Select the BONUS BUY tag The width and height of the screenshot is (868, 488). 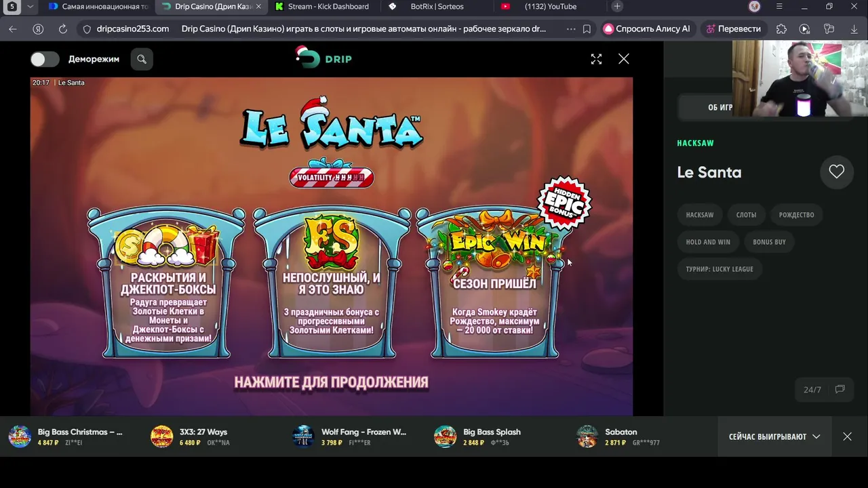(769, 242)
